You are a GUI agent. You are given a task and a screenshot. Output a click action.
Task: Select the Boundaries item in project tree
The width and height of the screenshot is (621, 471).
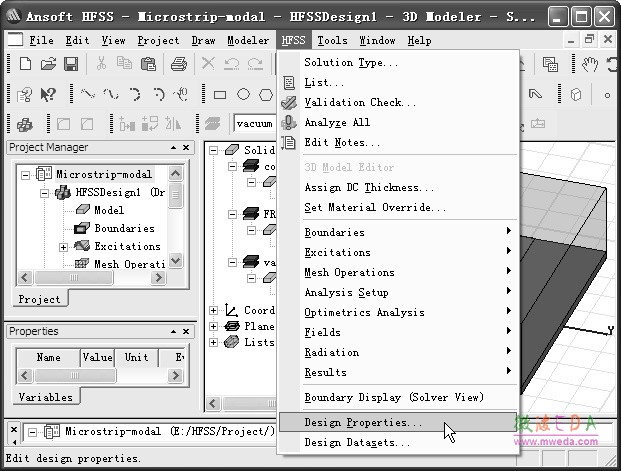[124, 229]
